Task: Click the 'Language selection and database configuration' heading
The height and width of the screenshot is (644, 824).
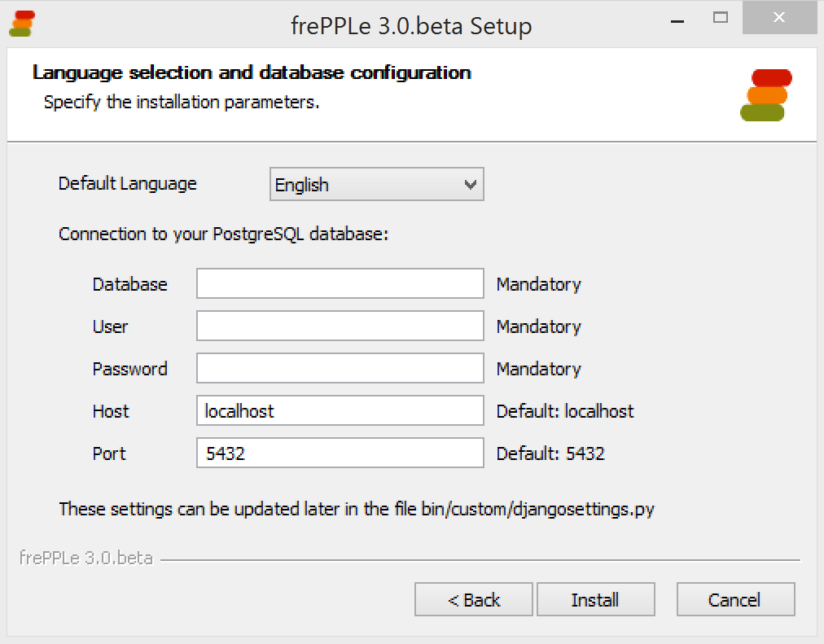Action: (252, 73)
